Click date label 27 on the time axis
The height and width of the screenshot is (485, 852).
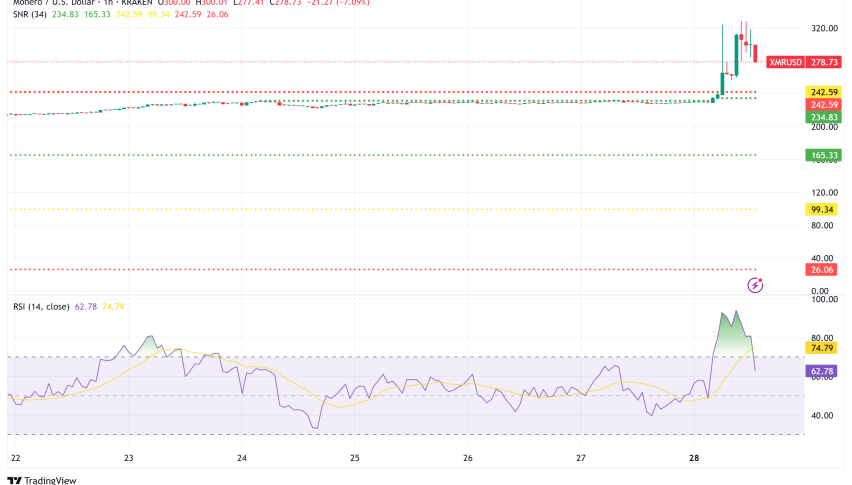(581, 458)
